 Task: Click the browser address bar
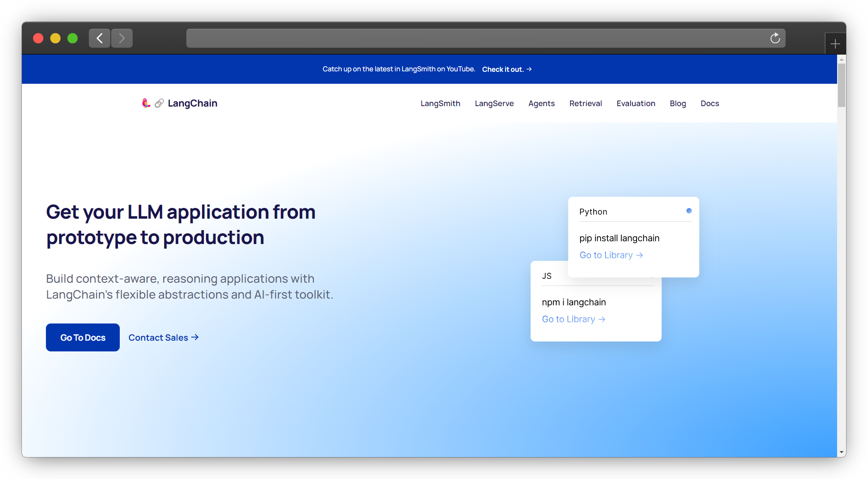486,38
